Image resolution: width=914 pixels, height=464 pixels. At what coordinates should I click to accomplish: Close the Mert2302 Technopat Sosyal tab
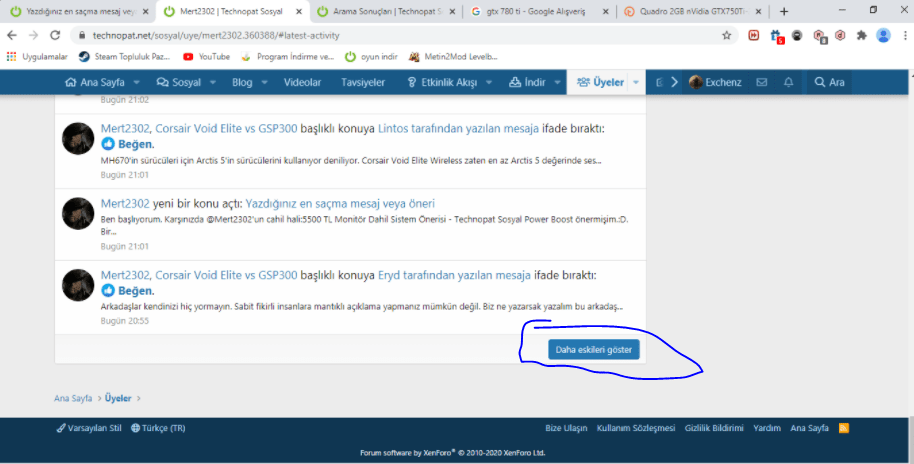coord(299,12)
